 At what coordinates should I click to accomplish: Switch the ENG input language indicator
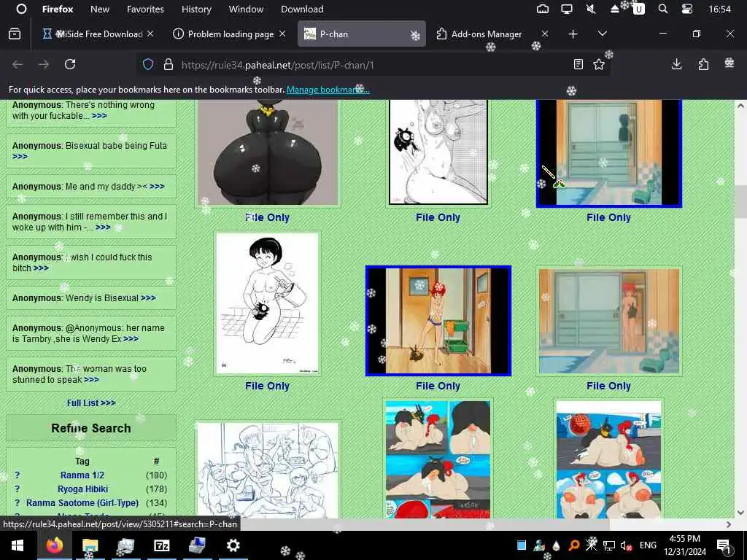click(x=648, y=545)
